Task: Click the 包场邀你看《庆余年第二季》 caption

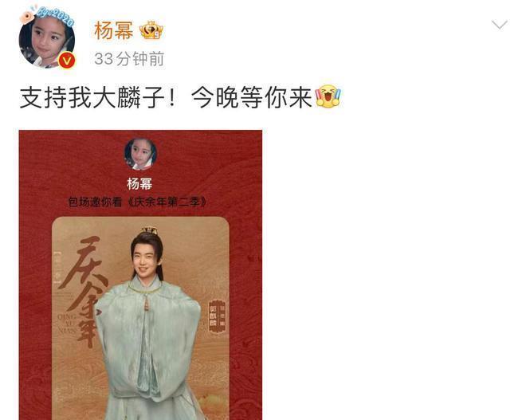Action: click(138, 202)
